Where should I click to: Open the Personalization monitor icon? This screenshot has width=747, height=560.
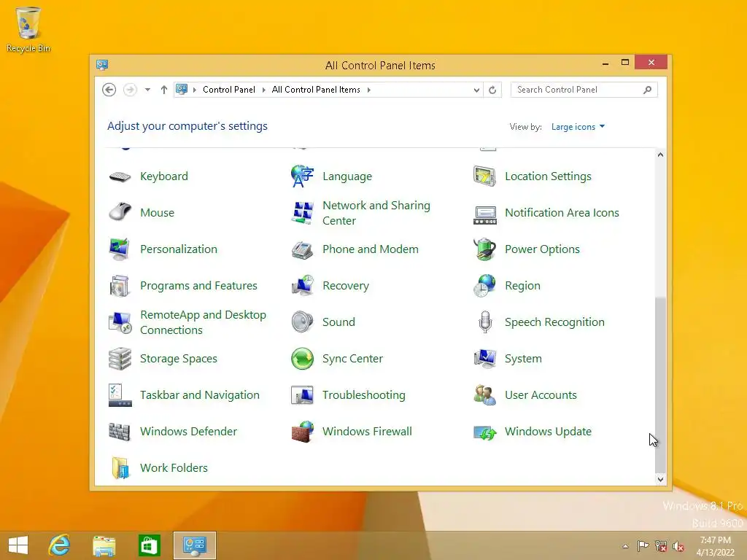tap(120, 249)
